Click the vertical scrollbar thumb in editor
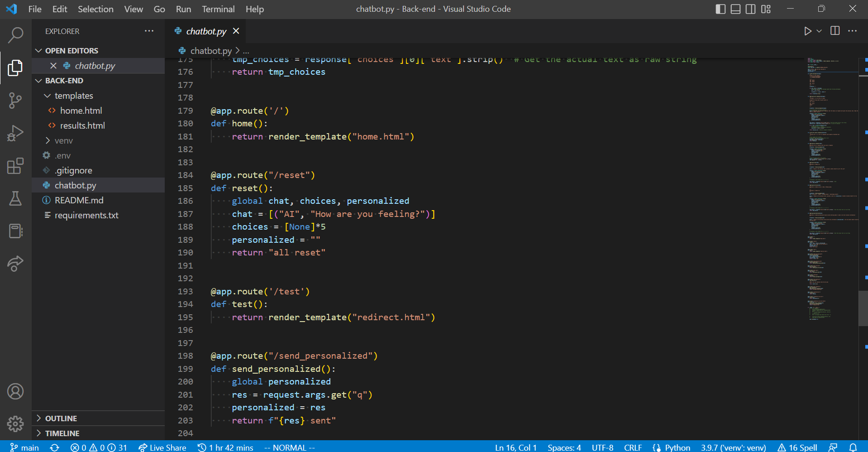Viewport: 868px width, 452px height. [863, 308]
